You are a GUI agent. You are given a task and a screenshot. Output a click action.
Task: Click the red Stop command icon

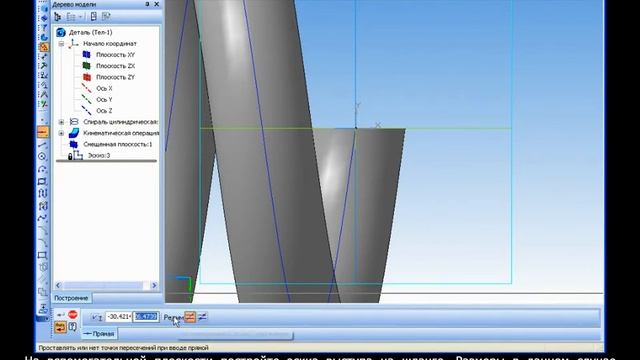tap(73, 314)
